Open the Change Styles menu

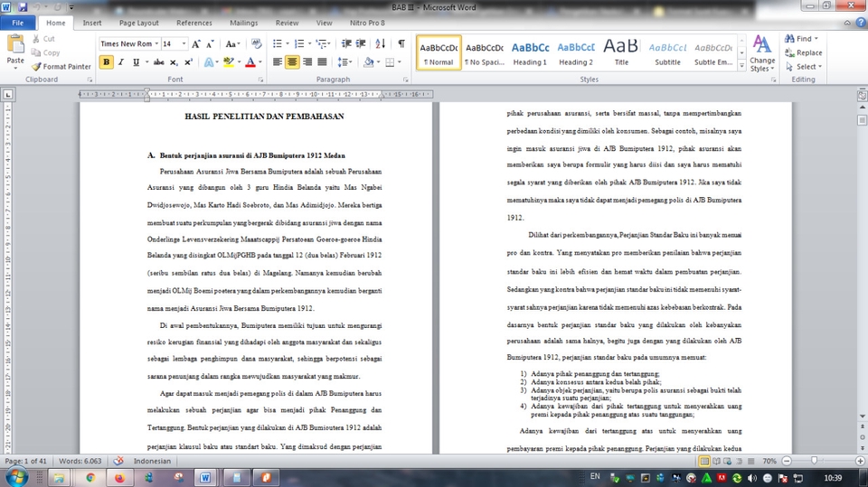(x=762, y=53)
